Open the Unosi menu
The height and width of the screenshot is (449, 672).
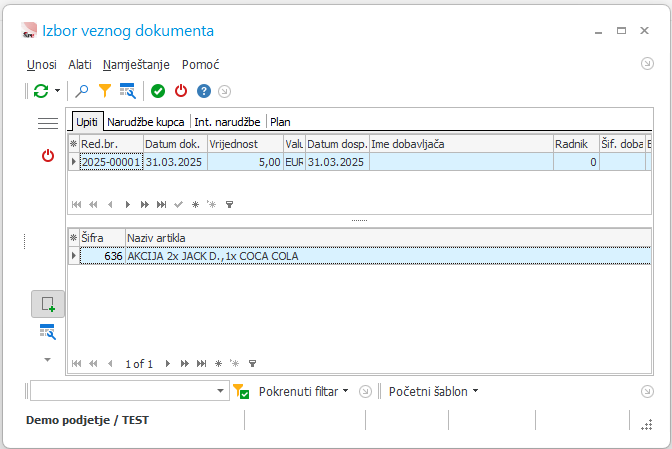click(42, 65)
